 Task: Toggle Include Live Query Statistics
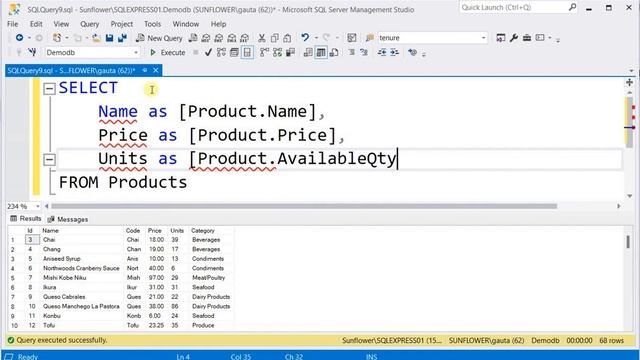click(x=278, y=52)
